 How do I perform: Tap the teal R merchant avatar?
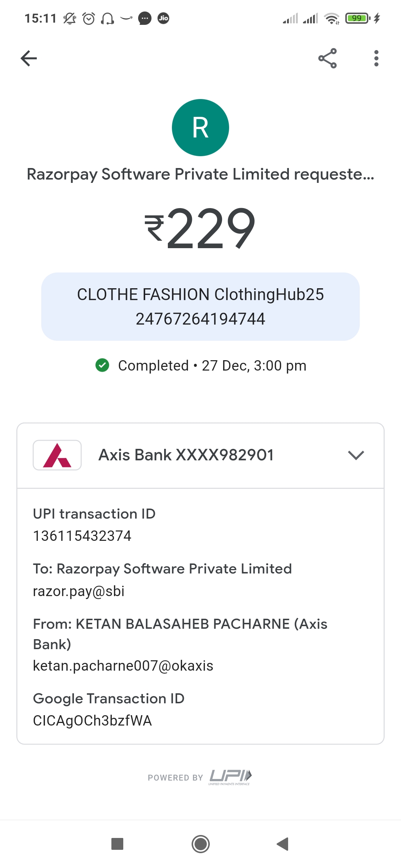pos(200,128)
